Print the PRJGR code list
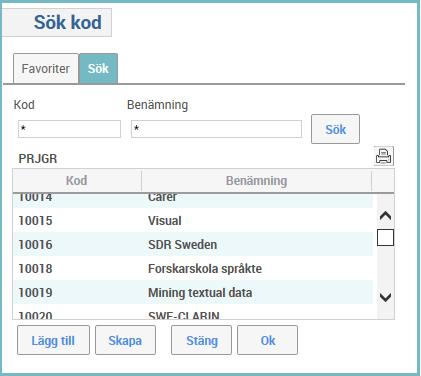 383,156
